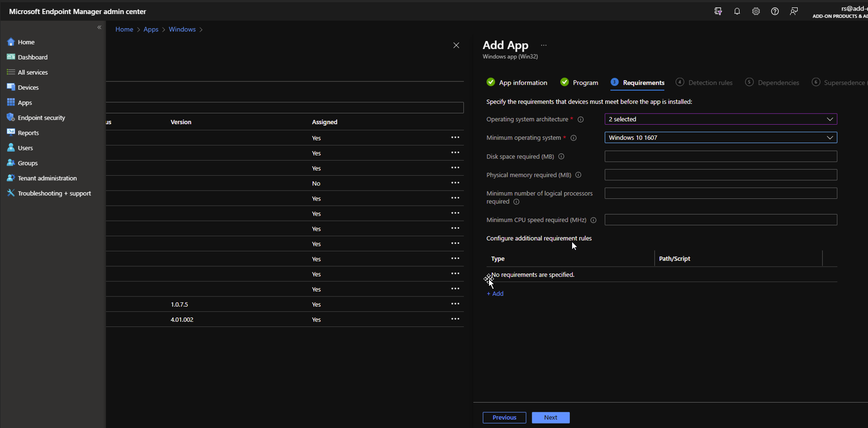Click the 'No' Assigned cell
The height and width of the screenshot is (428, 868).
coord(316,184)
